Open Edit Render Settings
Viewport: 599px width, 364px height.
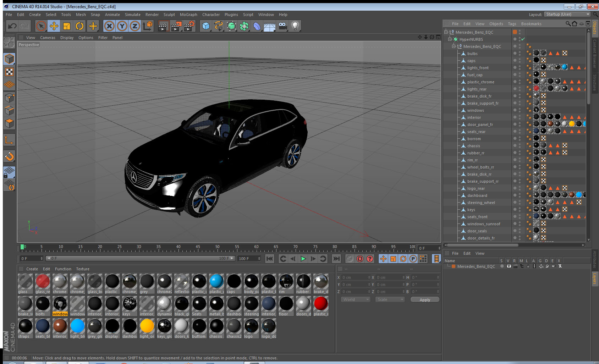(189, 26)
